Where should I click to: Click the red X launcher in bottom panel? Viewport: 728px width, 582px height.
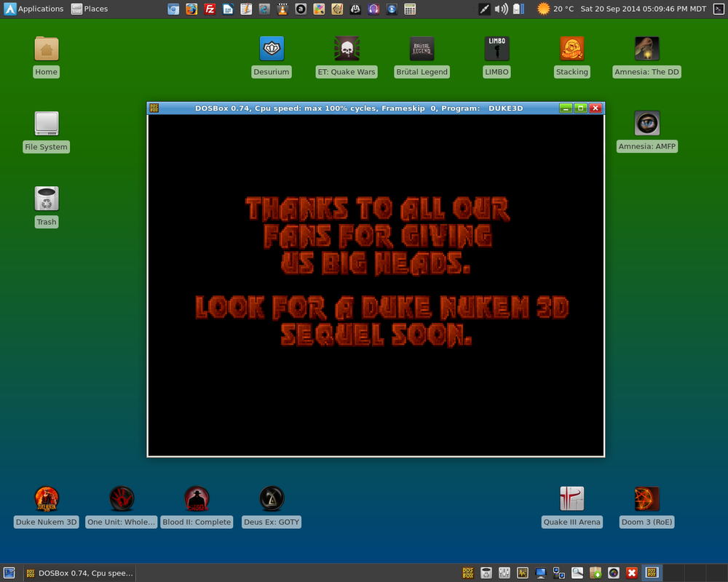[631, 573]
